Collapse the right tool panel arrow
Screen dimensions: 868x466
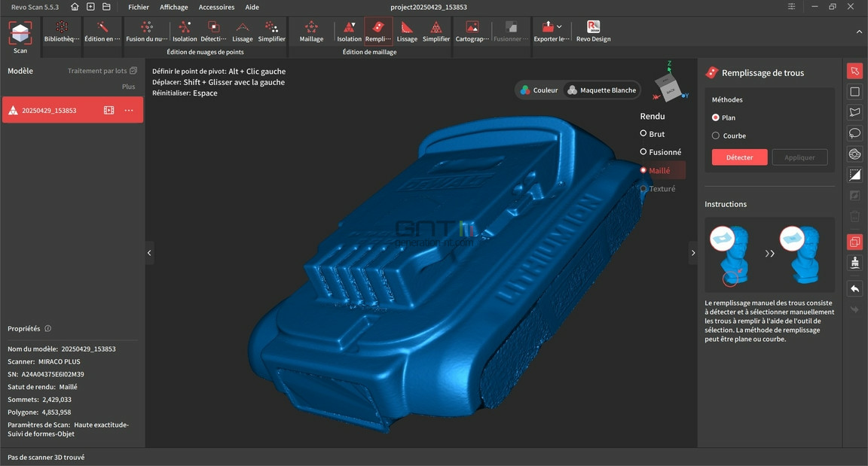click(693, 253)
